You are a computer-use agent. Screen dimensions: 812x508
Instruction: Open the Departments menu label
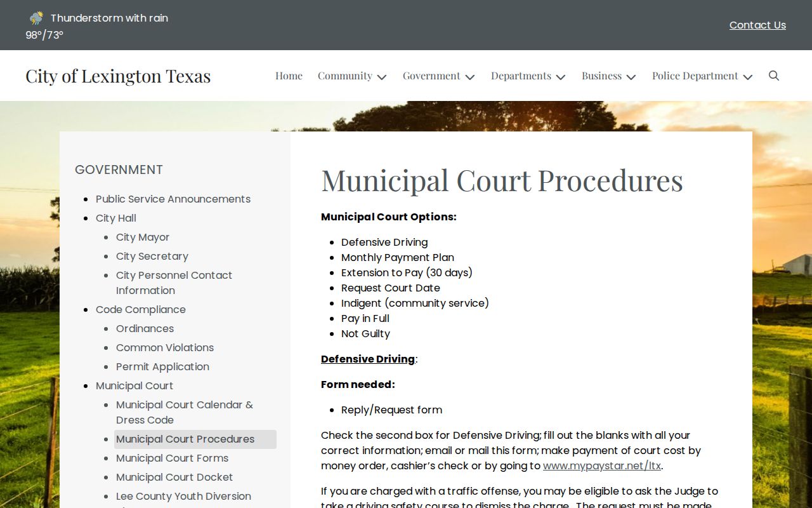tap(521, 76)
